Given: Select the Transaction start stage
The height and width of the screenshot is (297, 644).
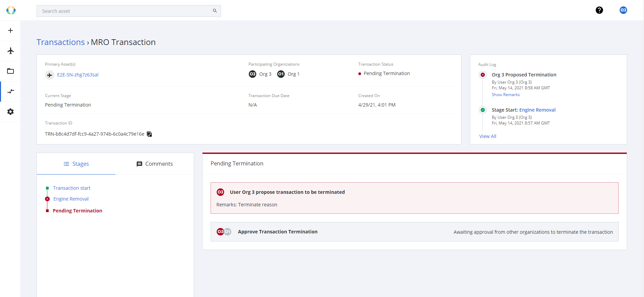Looking at the screenshot, I should (x=72, y=188).
